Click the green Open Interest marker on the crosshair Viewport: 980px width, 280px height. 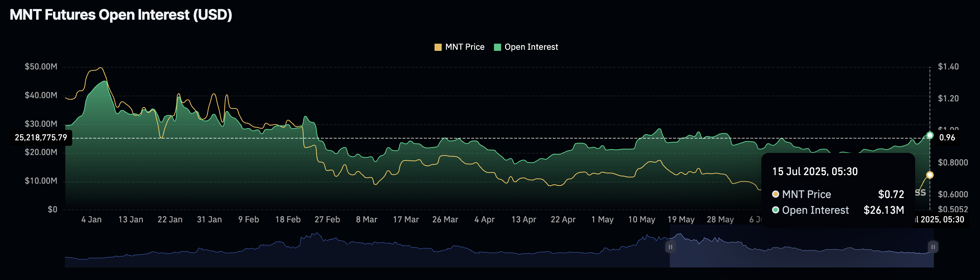930,135
